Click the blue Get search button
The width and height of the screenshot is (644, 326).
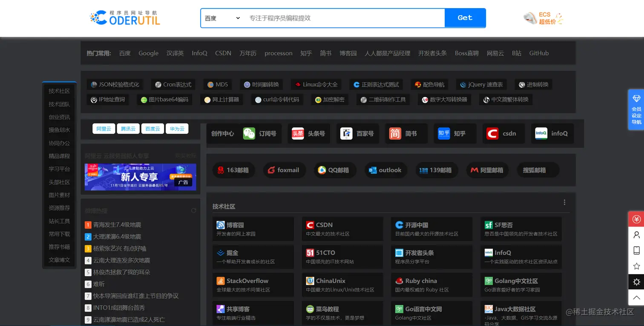click(465, 18)
